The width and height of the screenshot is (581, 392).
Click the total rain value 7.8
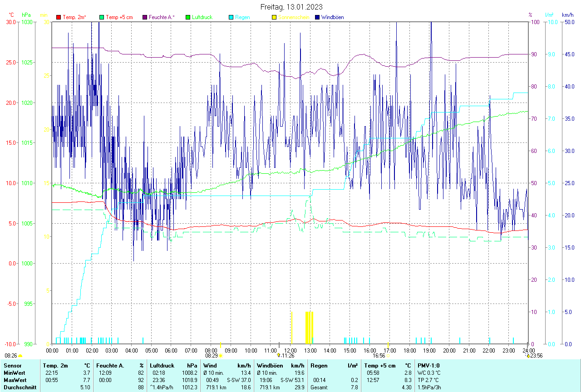point(354,387)
